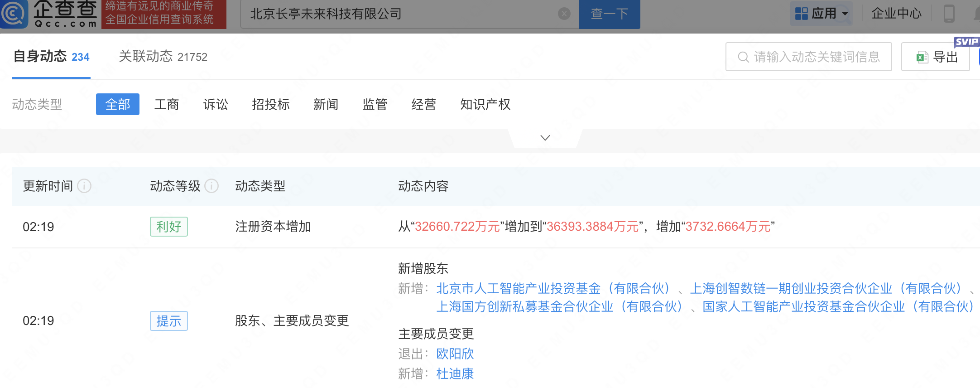Switch to 关联动态 tab
Image resolution: width=980 pixels, height=388 pixels.
point(163,57)
